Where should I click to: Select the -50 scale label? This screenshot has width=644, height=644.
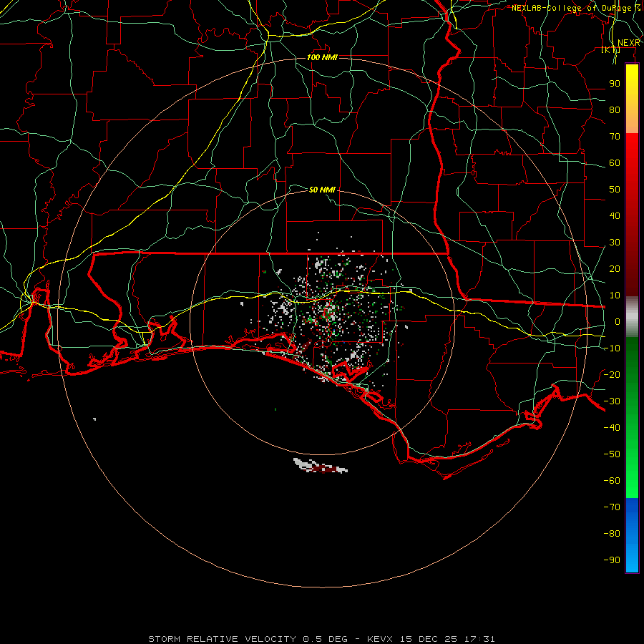(x=612, y=454)
